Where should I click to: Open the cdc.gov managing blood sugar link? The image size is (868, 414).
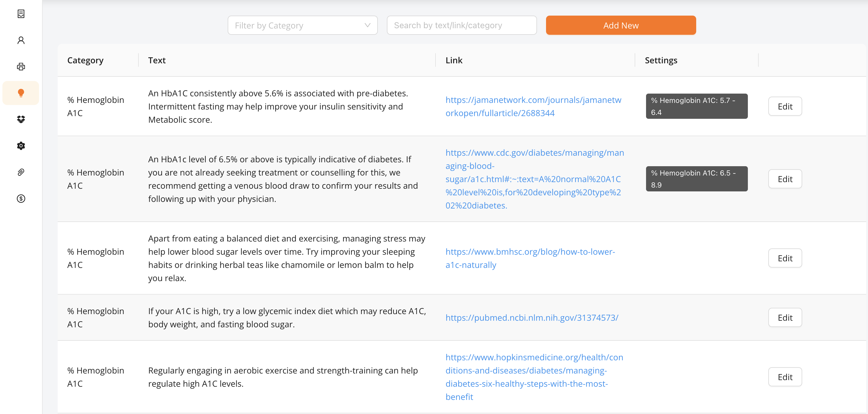535,179
